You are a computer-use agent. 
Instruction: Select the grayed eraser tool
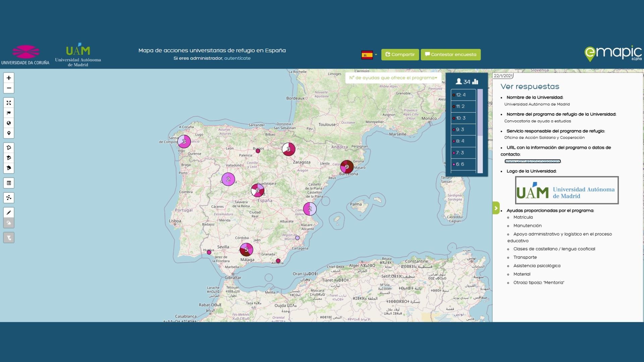pyautogui.click(x=9, y=223)
